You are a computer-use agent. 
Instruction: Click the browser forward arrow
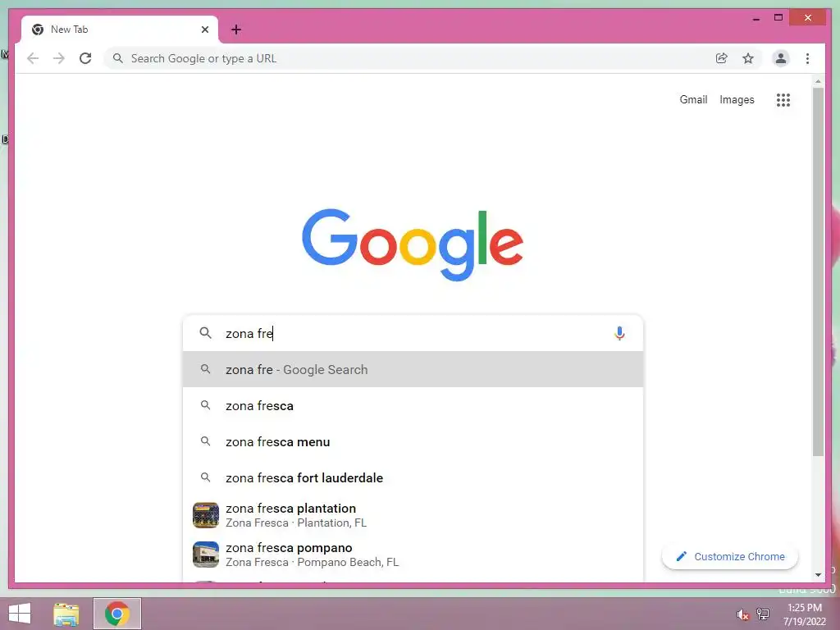click(x=59, y=58)
